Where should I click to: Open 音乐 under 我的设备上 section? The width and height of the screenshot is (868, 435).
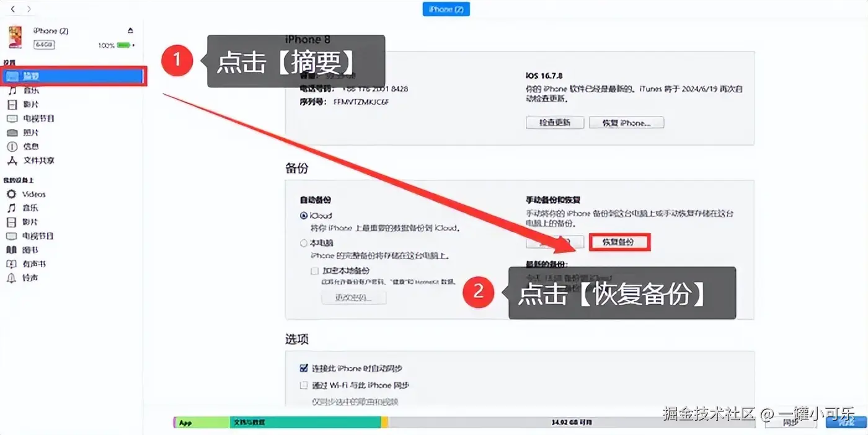pyautogui.click(x=31, y=208)
